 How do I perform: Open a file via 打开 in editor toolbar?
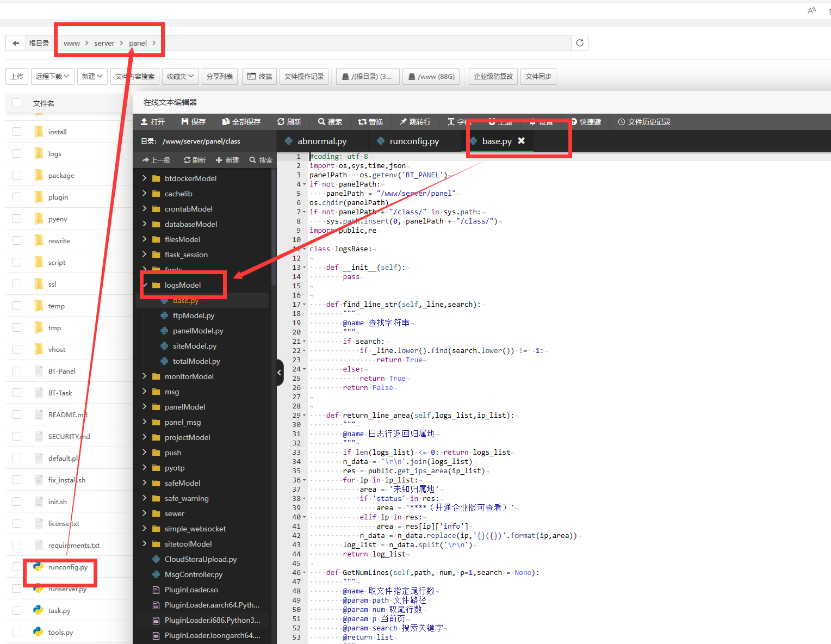[153, 122]
